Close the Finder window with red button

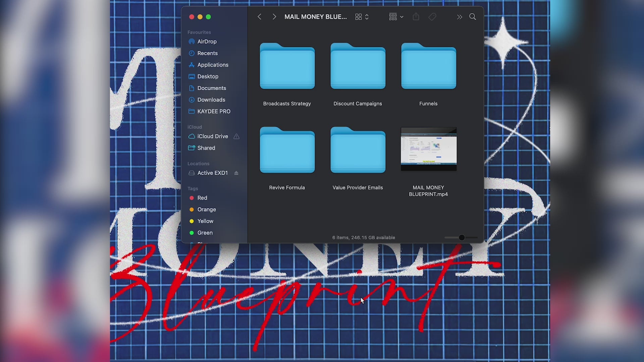click(192, 17)
